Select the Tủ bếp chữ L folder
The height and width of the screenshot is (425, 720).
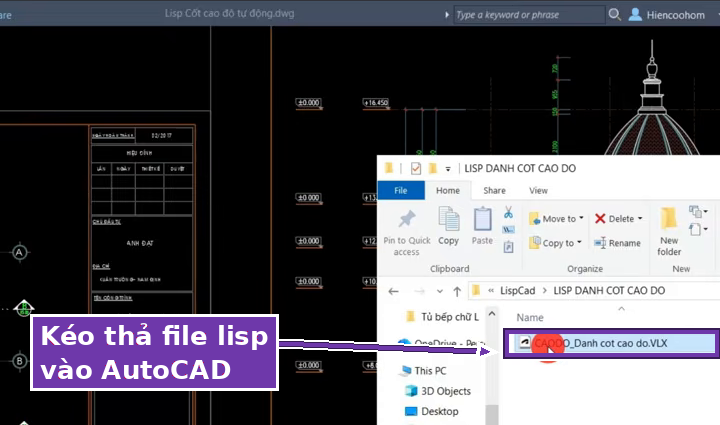(x=443, y=317)
